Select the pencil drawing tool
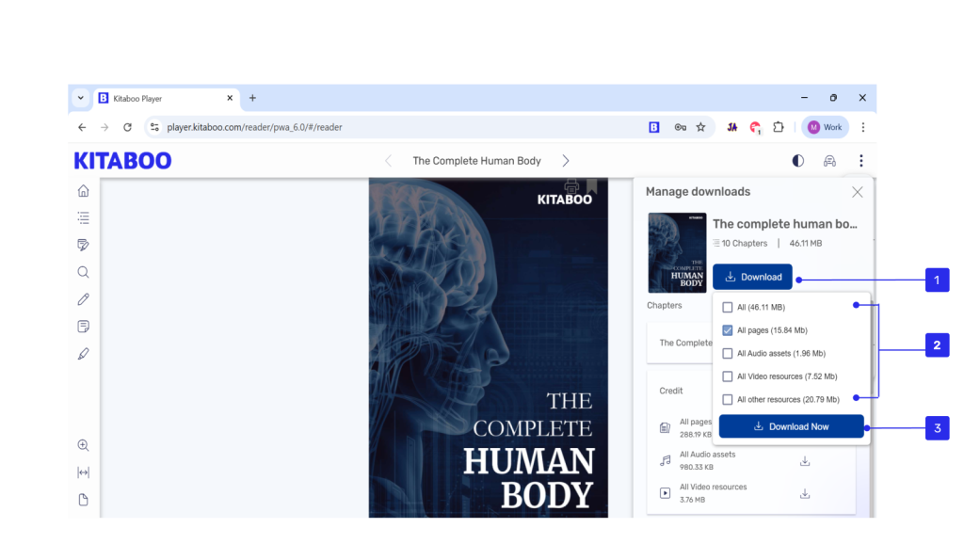 (x=83, y=299)
